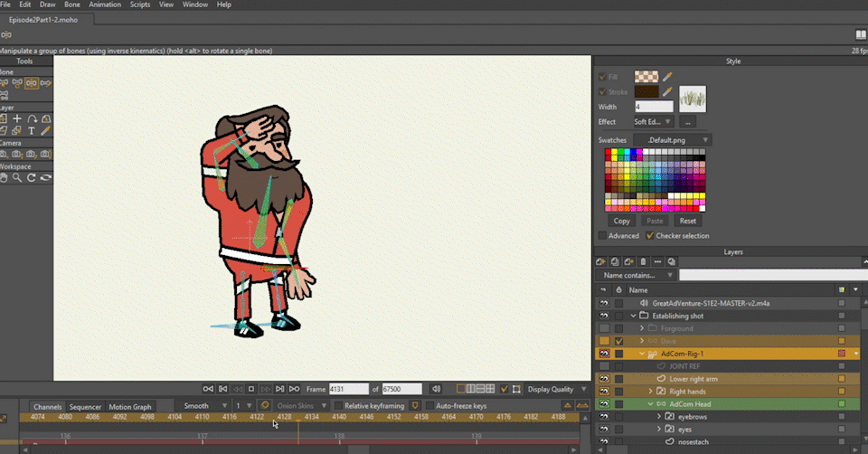Expand the Right hands layer
868x454 pixels.
pos(650,392)
